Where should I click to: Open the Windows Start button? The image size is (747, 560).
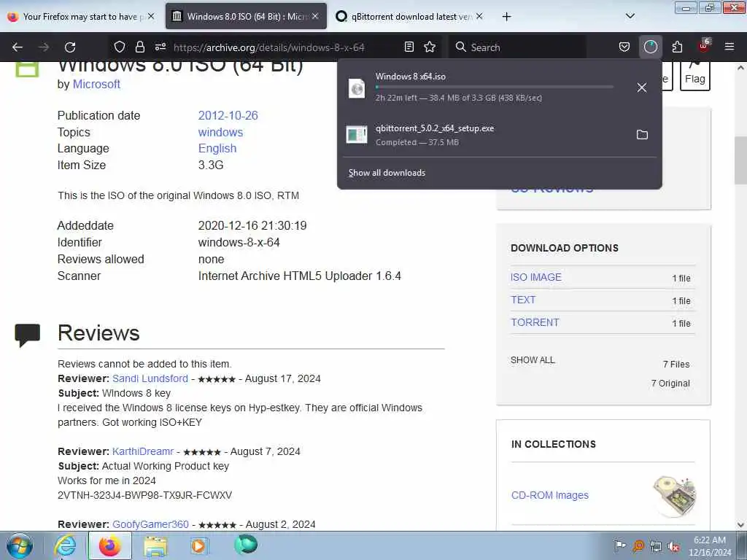[20, 545]
